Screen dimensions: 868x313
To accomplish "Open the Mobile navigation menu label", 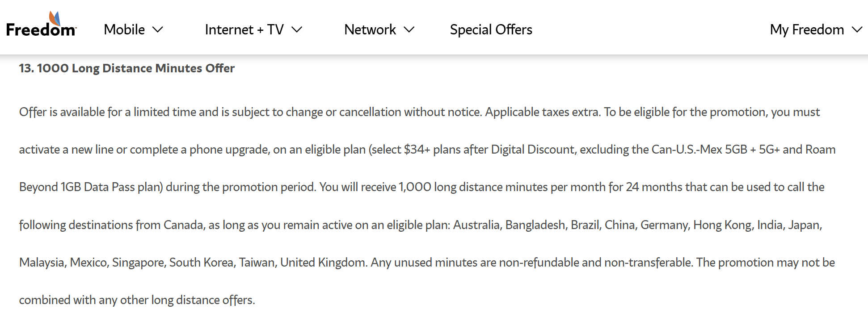I will [124, 30].
